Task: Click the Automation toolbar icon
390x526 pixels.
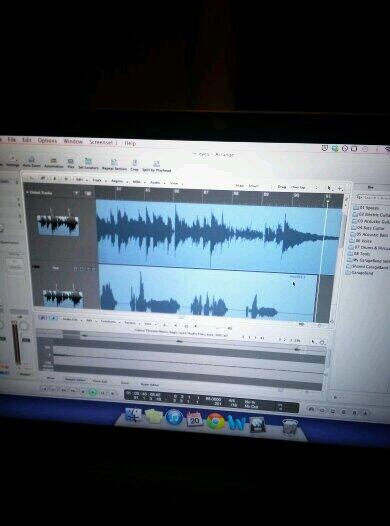Action: [x=54, y=162]
